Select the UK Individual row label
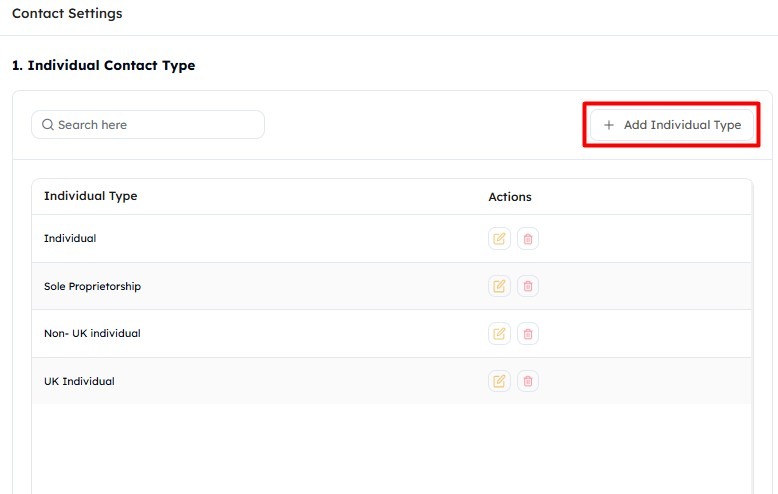The width and height of the screenshot is (778, 494). point(79,381)
